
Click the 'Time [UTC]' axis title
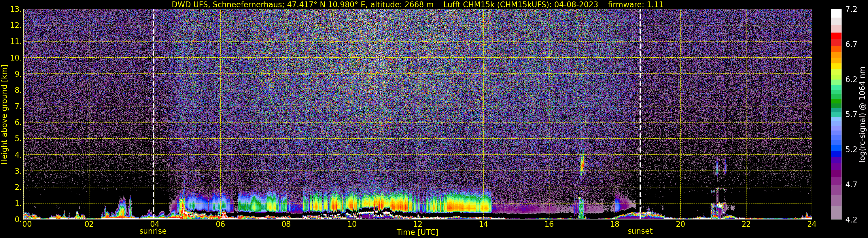[x=417, y=232]
